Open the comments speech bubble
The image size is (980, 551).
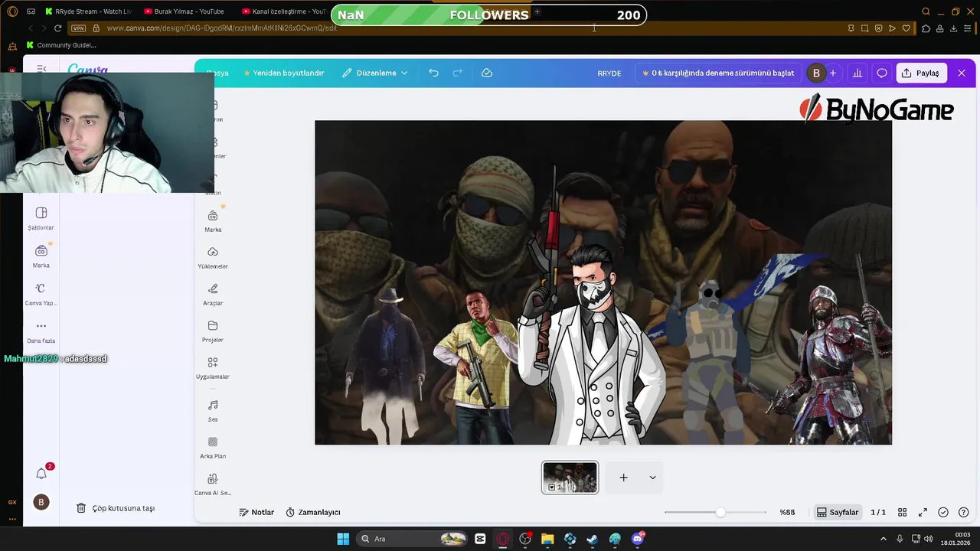click(882, 73)
